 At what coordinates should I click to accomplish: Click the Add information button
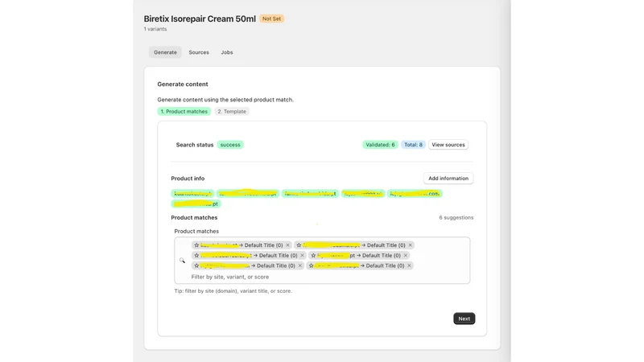(448, 178)
